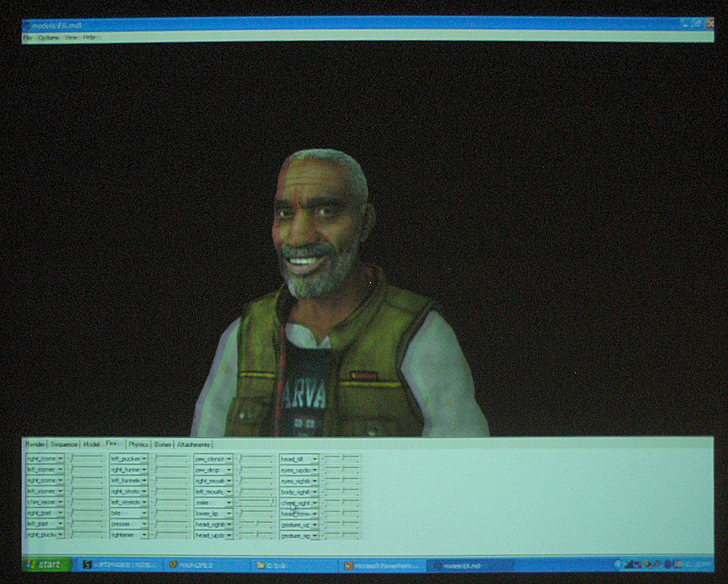Close the model viewer window

coord(709,23)
